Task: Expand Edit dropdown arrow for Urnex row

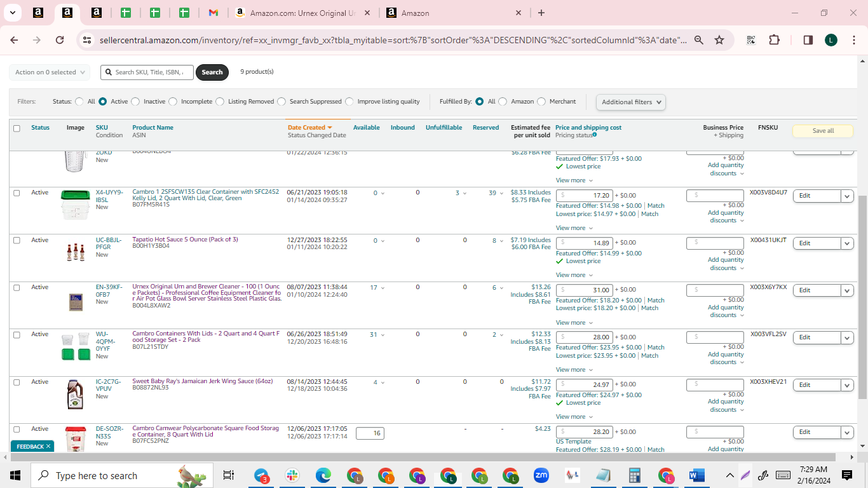Action: coord(847,290)
